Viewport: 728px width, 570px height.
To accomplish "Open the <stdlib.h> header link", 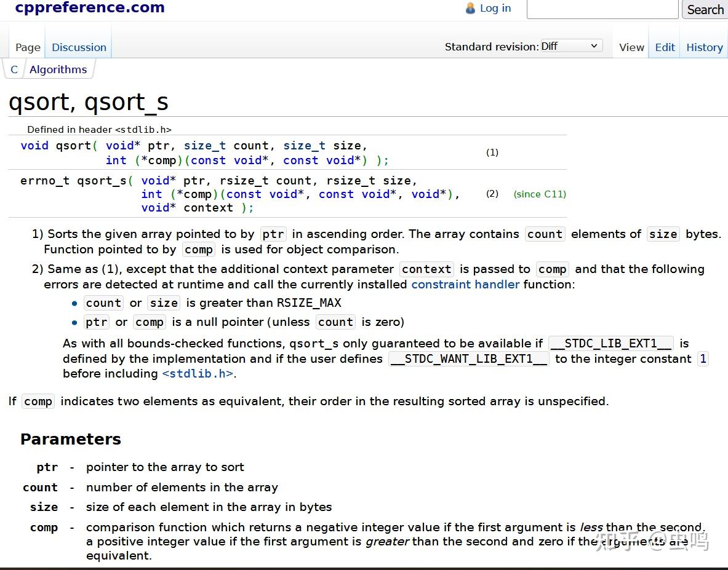I will pos(198,373).
